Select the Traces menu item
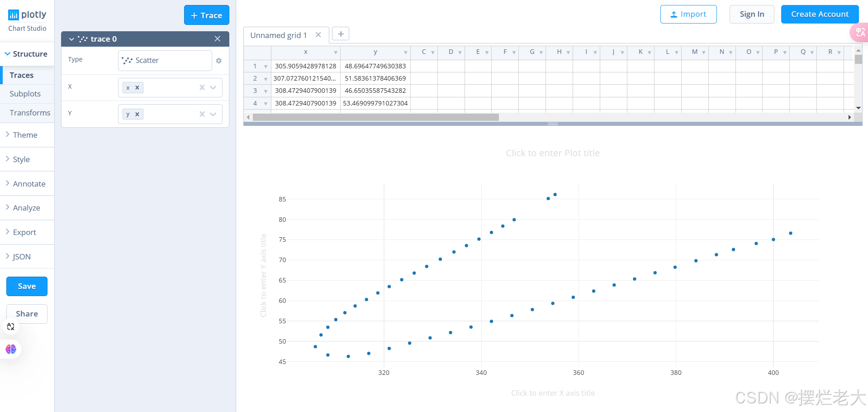Viewport: 868px width, 412px height. [x=27, y=75]
